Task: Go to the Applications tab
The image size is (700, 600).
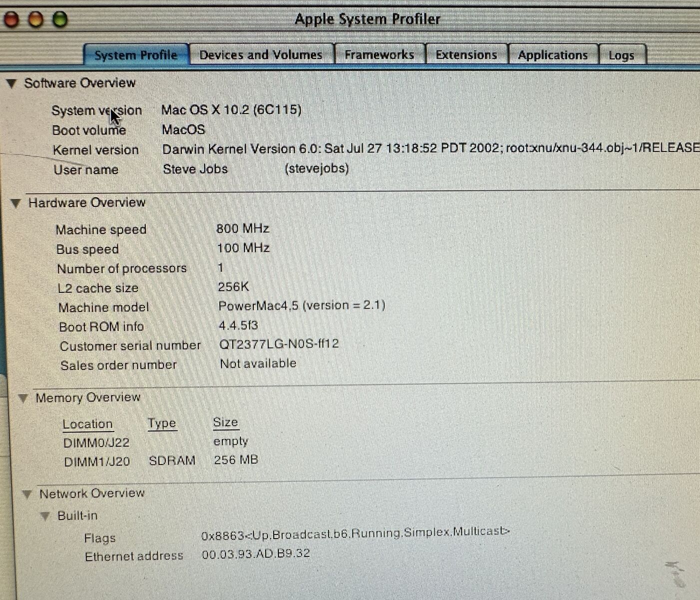Action: pyautogui.click(x=553, y=55)
